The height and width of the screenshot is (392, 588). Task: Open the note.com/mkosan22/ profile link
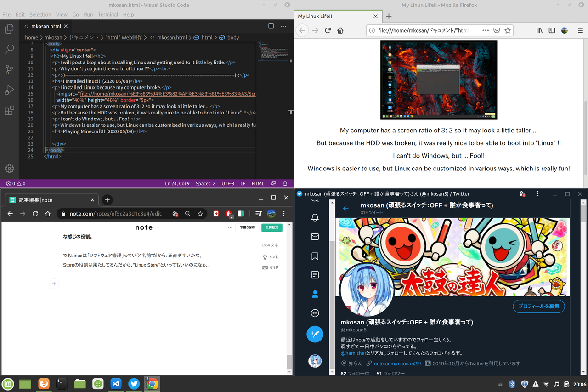[397, 364]
